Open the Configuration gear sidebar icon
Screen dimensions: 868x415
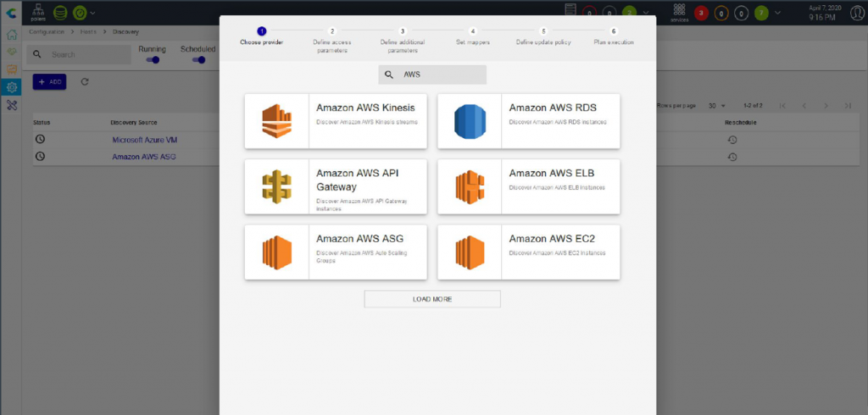(11, 87)
